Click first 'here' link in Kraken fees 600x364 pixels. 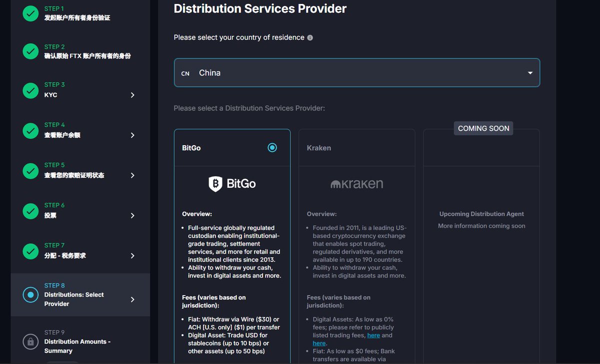373,336
